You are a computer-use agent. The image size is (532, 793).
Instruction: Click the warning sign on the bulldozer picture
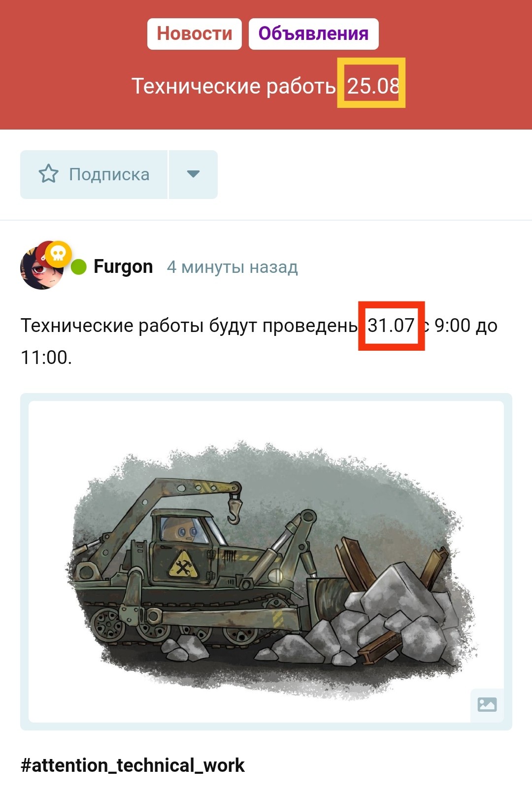tap(184, 564)
